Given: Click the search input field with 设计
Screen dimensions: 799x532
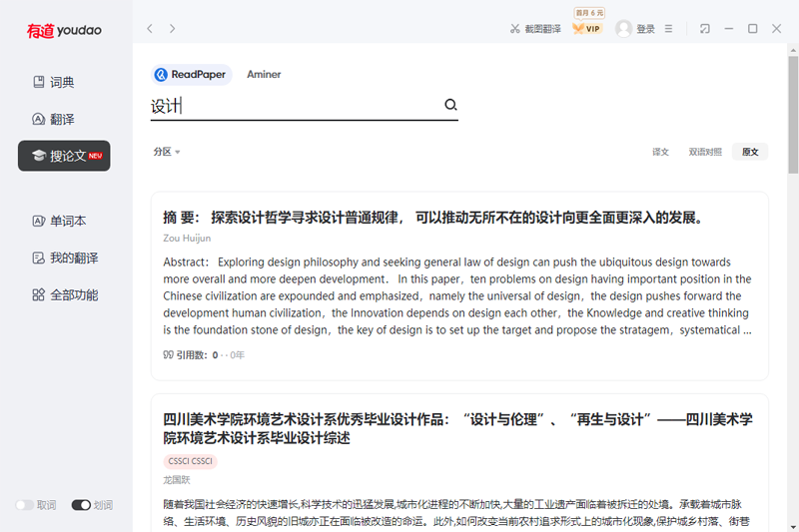Looking at the screenshot, I should pos(295,106).
